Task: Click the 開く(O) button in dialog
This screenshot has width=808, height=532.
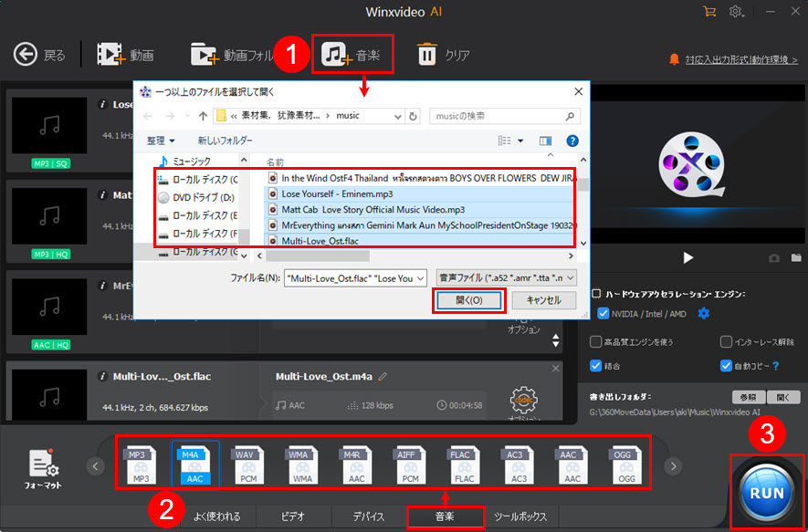Action: [469, 301]
